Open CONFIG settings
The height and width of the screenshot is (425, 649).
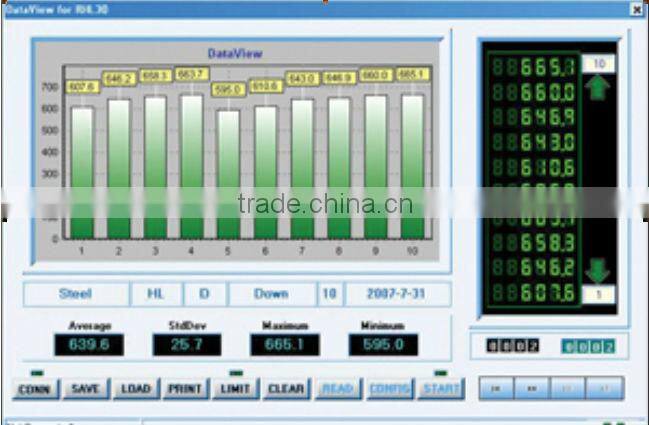coord(388,388)
